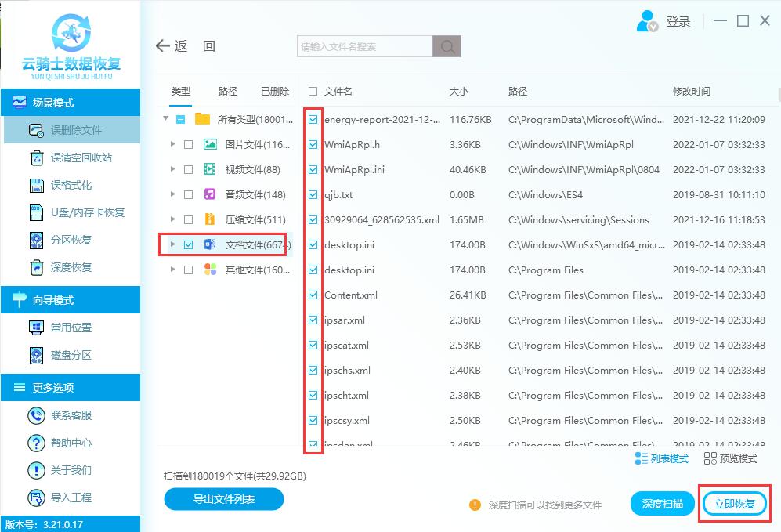The height and width of the screenshot is (532, 781).
Task: Collapse the 所有类型 tree node
Action: click(x=166, y=118)
